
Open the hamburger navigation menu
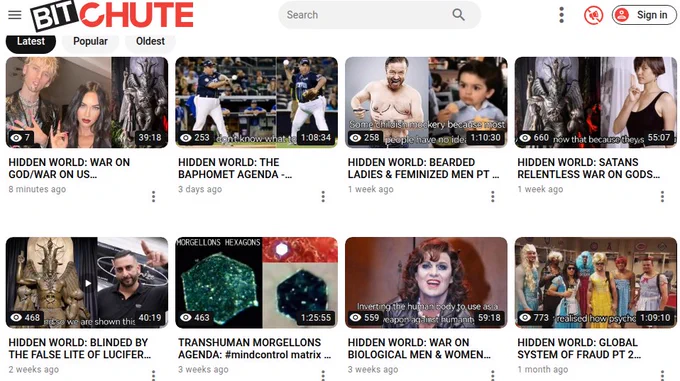[x=15, y=15]
